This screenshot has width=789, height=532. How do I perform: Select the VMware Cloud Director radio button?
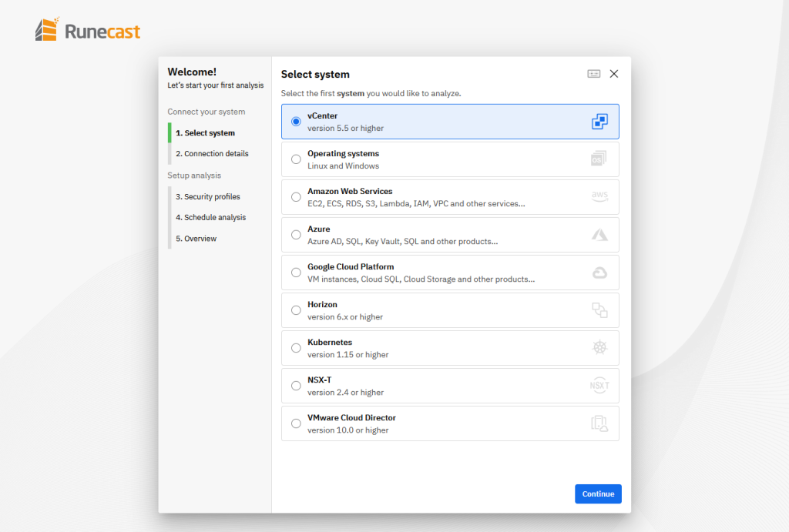[296, 423]
